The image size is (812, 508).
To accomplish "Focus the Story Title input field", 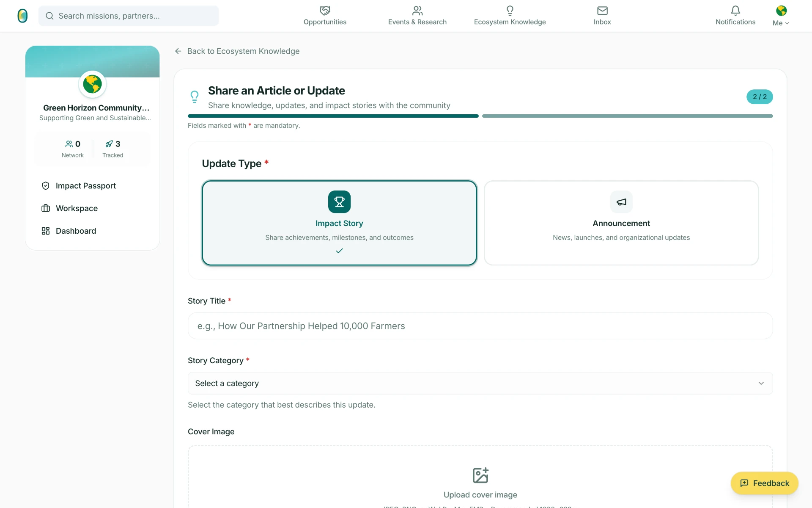I will pyautogui.click(x=480, y=326).
